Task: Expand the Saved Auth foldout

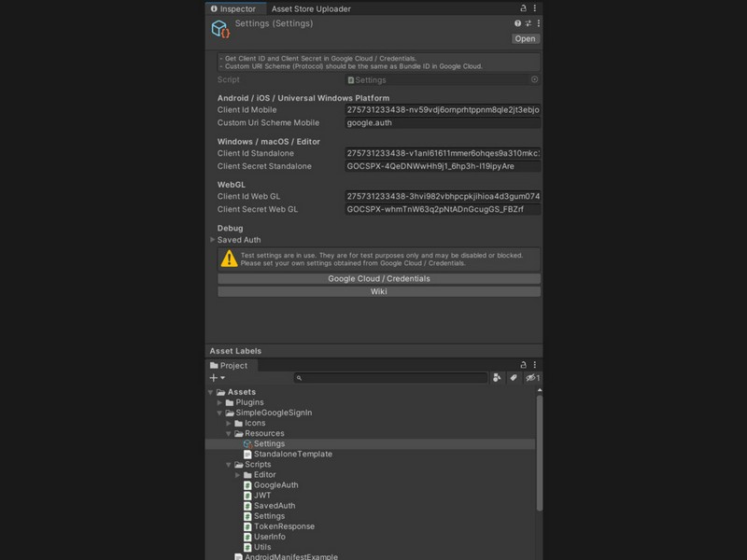Action: pyautogui.click(x=213, y=240)
